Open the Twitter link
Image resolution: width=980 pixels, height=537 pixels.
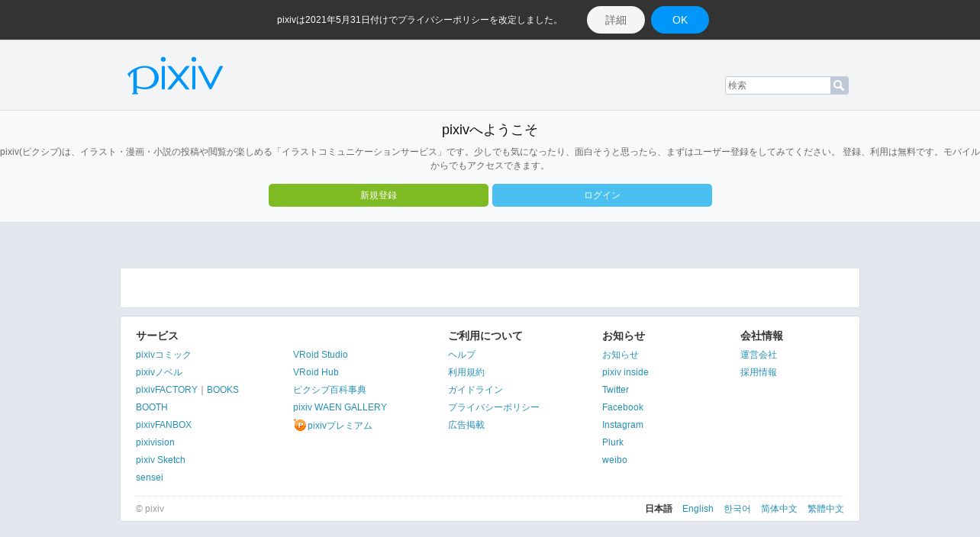click(x=615, y=390)
